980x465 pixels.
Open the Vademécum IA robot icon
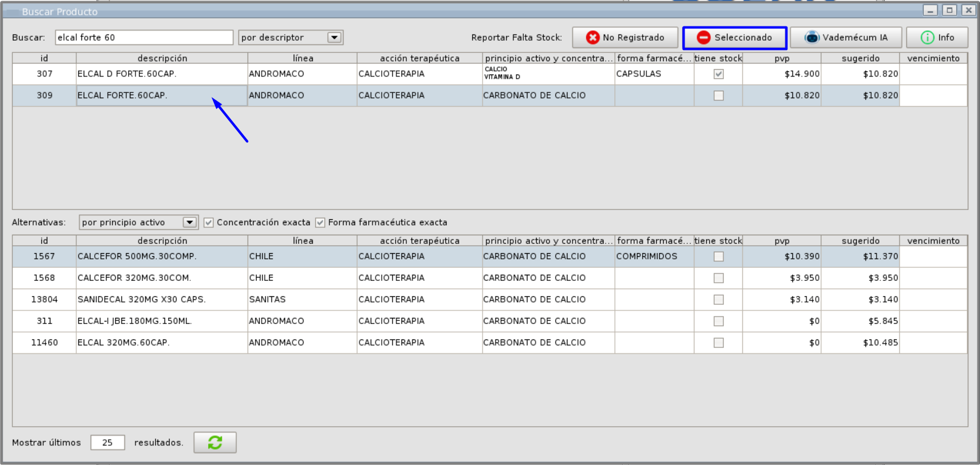click(x=812, y=38)
